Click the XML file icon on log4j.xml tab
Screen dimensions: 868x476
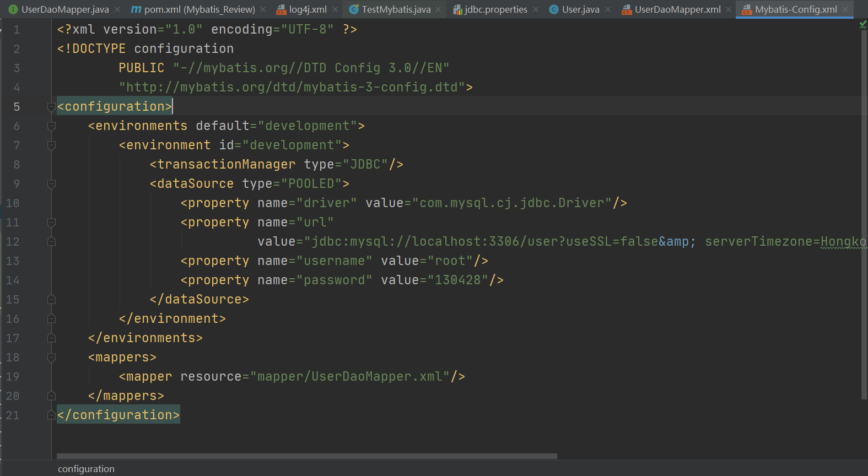pos(281,9)
